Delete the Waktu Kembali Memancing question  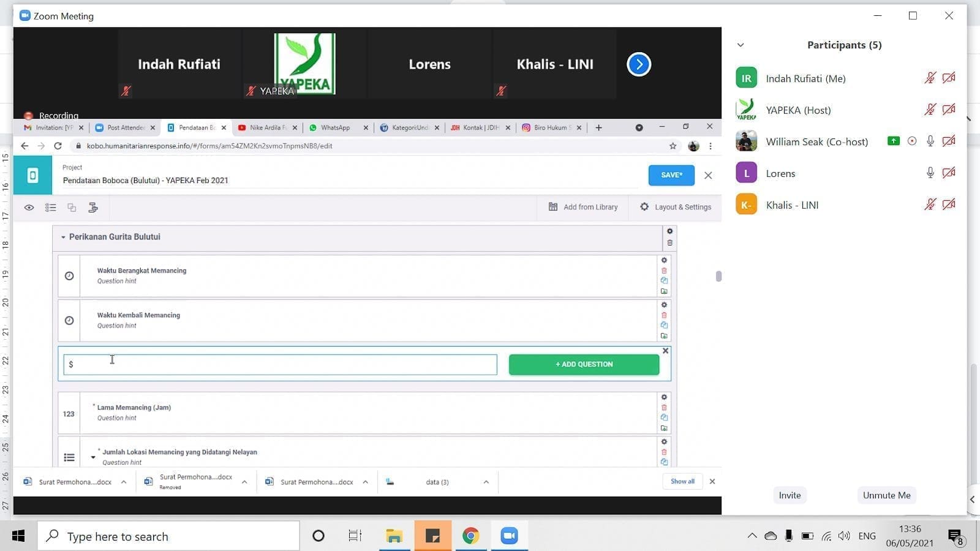[664, 315]
